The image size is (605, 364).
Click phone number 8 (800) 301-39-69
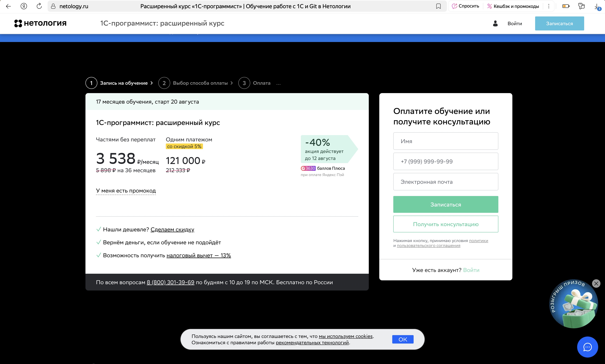[x=170, y=282]
